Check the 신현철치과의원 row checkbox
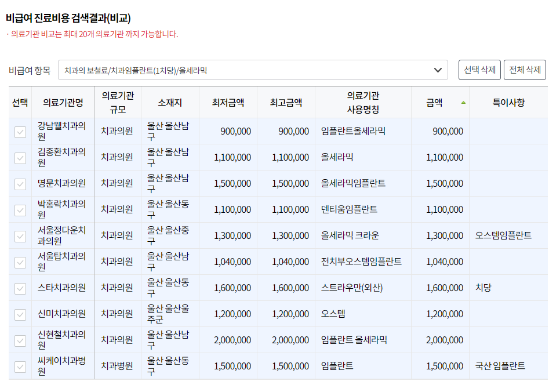The width and height of the screenshot is (560, 392). coord(20,339)
